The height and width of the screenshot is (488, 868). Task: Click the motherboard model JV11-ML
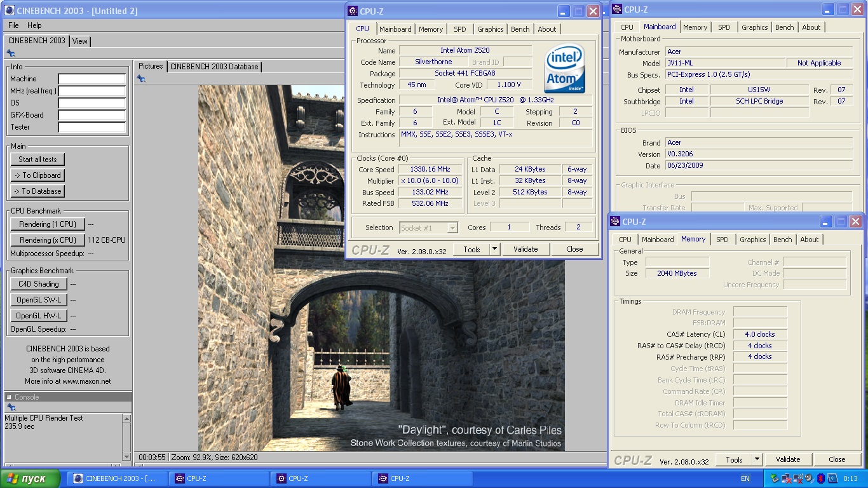725,63
